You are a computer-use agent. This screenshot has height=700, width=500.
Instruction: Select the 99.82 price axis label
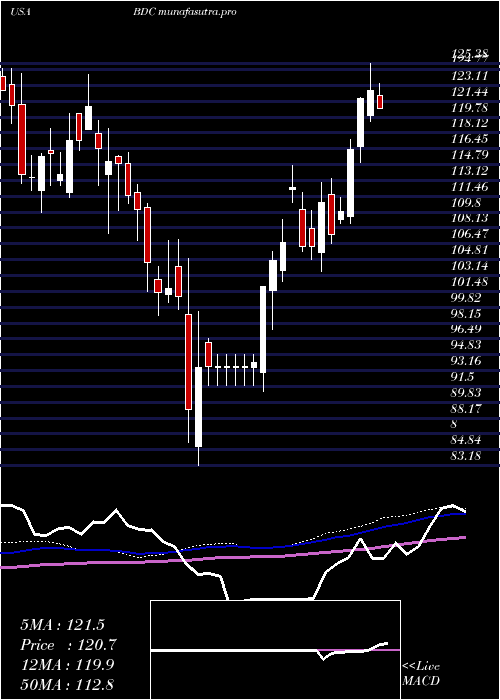coord(467,298)
